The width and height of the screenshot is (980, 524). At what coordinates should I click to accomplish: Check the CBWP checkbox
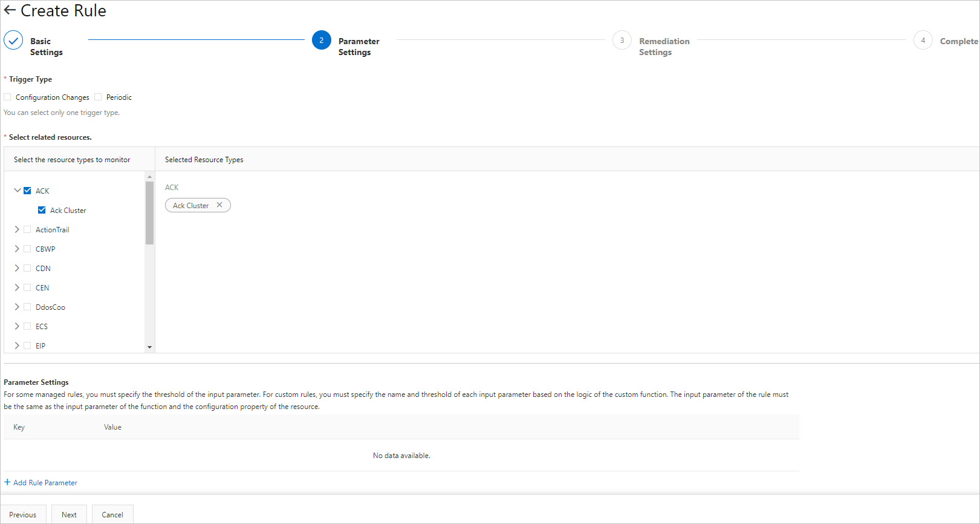point(27,249)
